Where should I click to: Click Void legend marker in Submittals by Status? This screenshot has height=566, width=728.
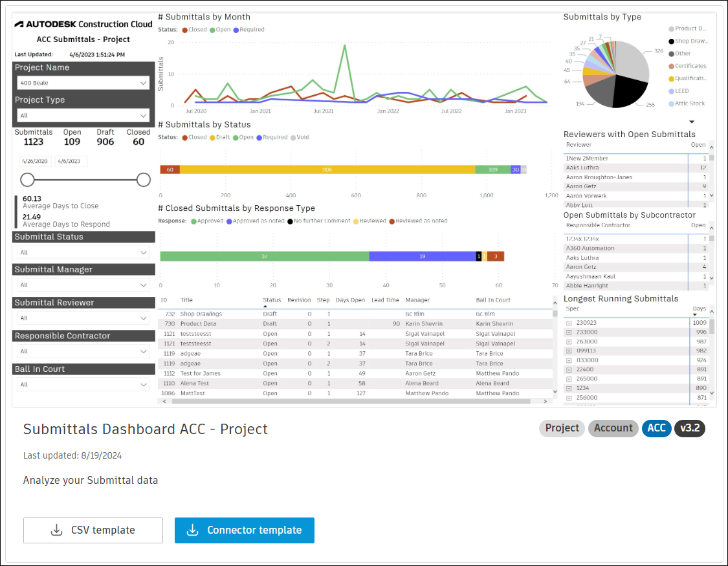[x=293, y=137]
